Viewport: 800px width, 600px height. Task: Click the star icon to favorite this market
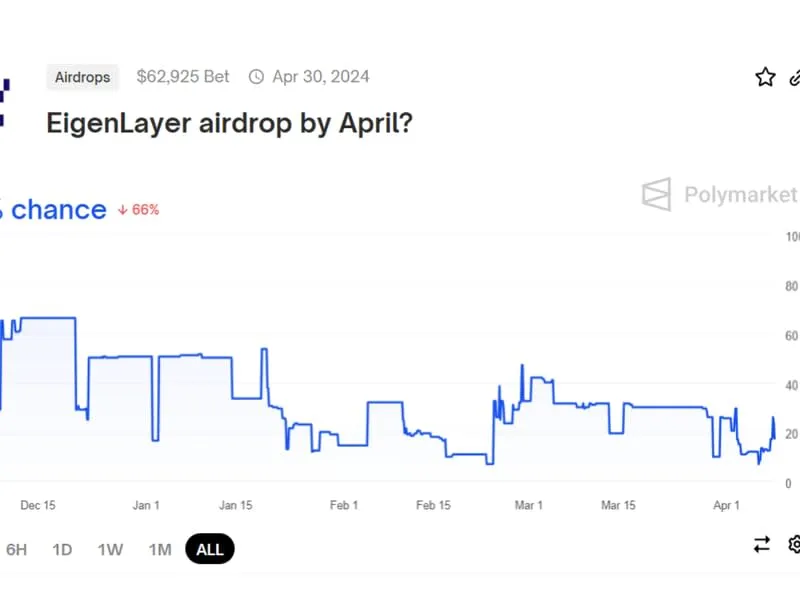coord(764,76)
